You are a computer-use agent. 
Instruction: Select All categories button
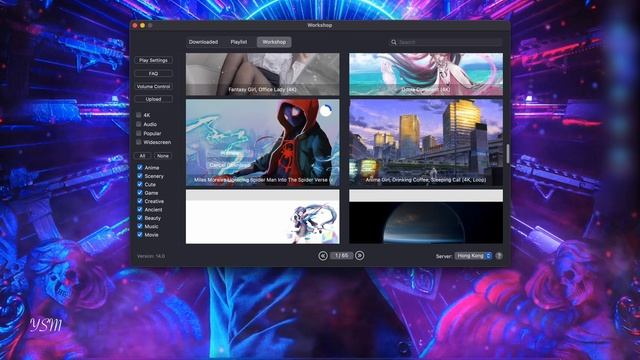pos(142,156)
